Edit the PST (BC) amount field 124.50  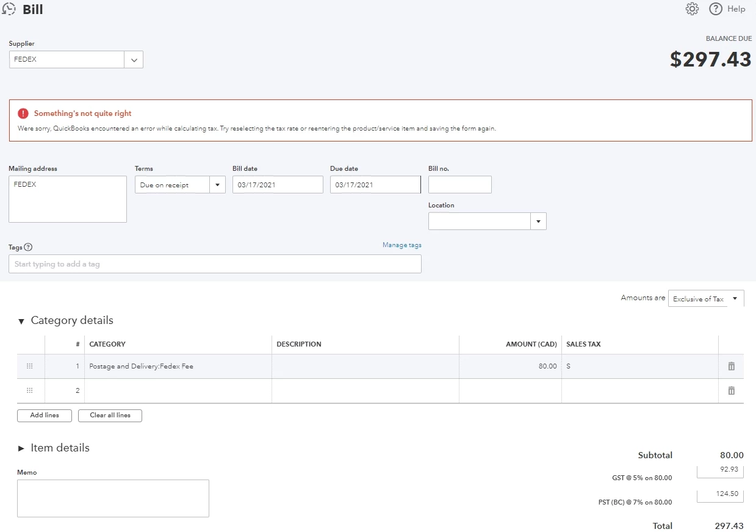point(720,495)
